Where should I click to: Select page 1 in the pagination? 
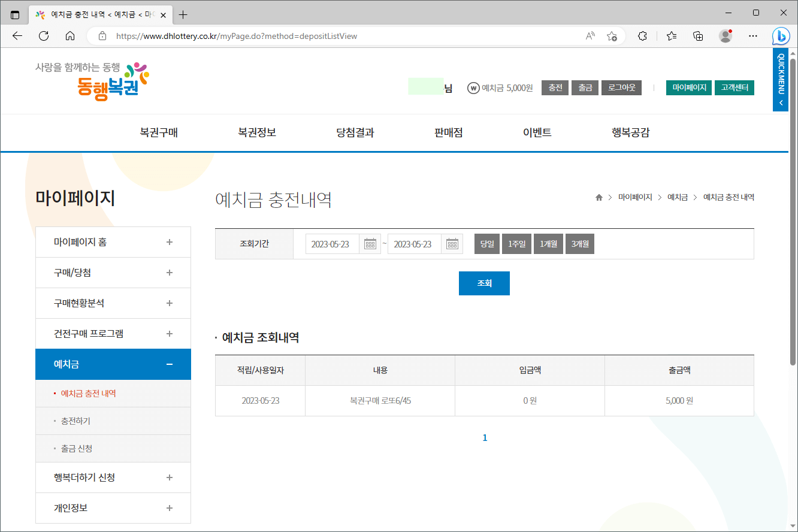coord(485,437)
